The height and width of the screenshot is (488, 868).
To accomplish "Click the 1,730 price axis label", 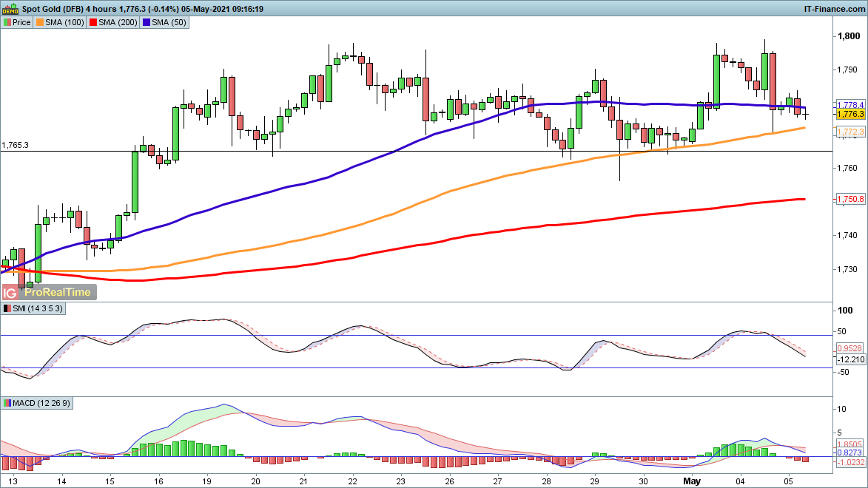I will 847,269.
